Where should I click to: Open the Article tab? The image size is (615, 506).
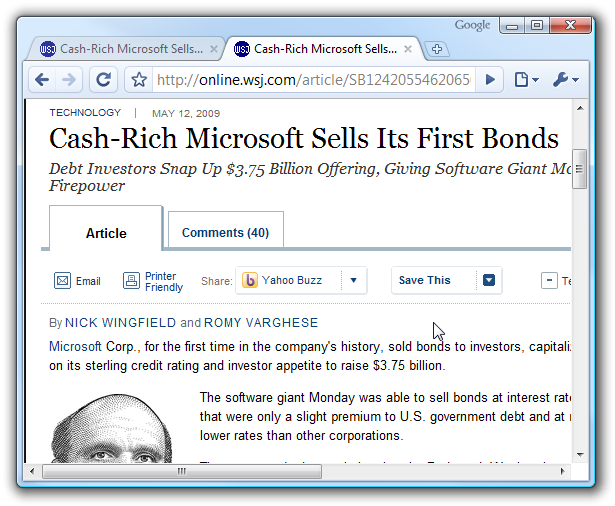(x=106, y=228)
